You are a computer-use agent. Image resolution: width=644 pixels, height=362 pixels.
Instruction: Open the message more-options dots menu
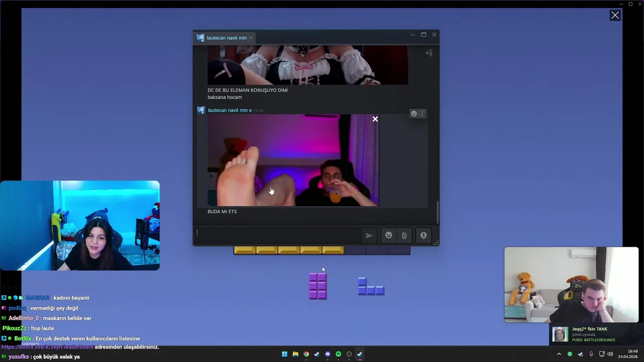422,114
